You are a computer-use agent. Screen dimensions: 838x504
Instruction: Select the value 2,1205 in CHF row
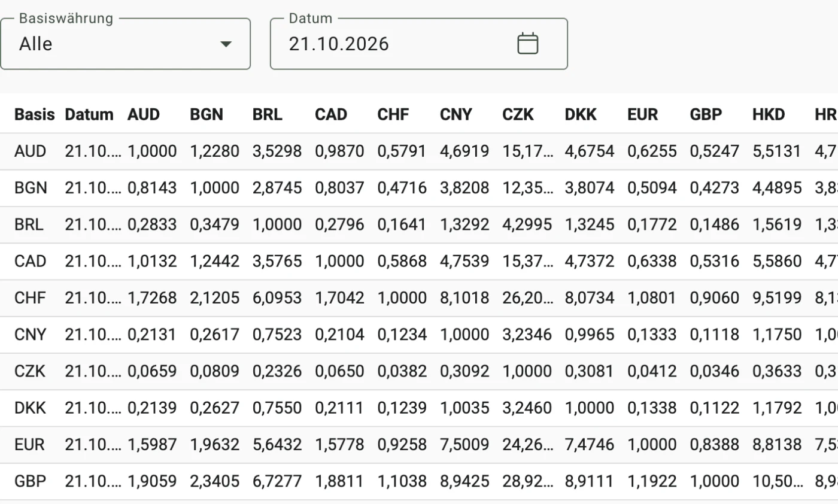(x=215, y=297)
